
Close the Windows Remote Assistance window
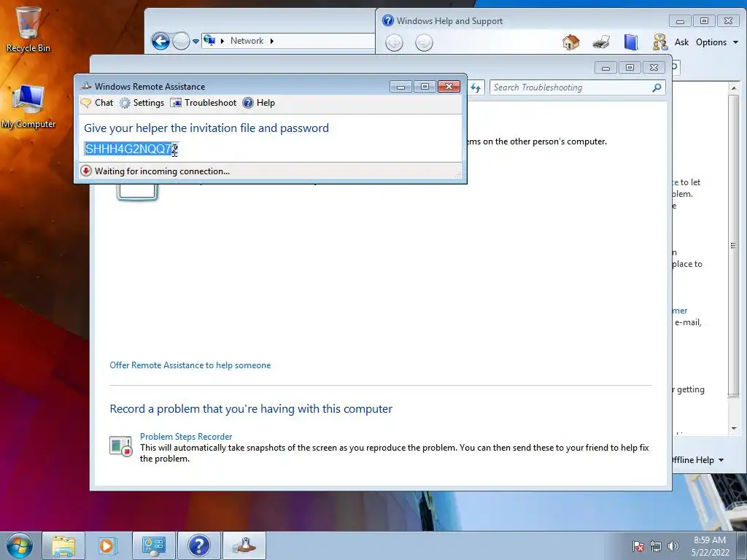(x=449, y=87)
